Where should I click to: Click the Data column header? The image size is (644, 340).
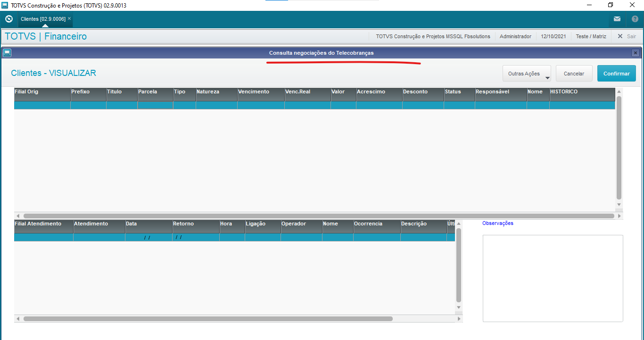(149, 226)
